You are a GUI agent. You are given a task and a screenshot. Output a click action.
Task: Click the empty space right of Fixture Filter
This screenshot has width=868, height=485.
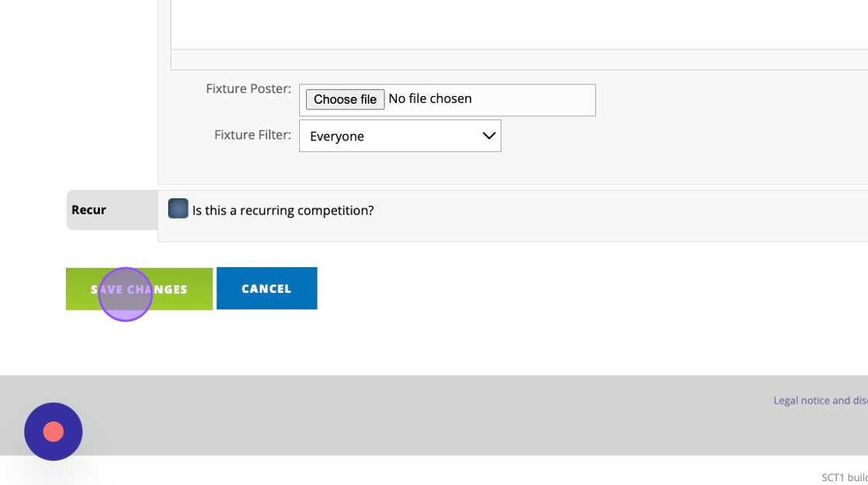click(682, 136)
